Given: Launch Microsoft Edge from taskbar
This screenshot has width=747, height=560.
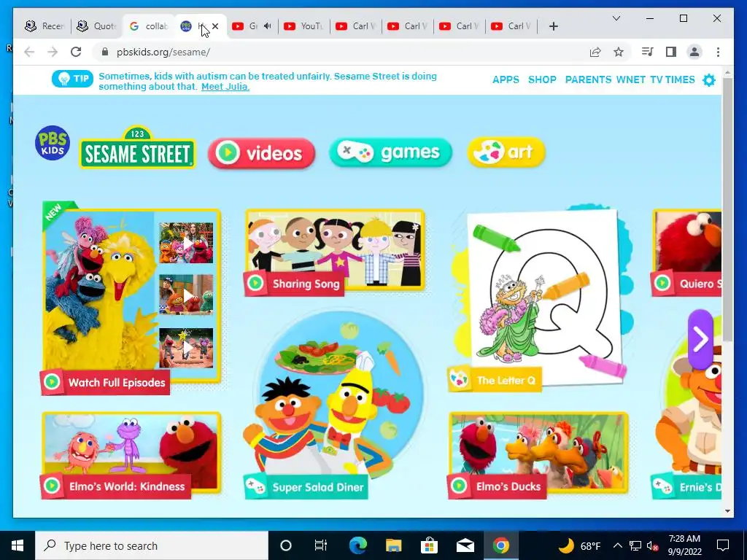Looking at the screenshot, I should pos(358,545).
